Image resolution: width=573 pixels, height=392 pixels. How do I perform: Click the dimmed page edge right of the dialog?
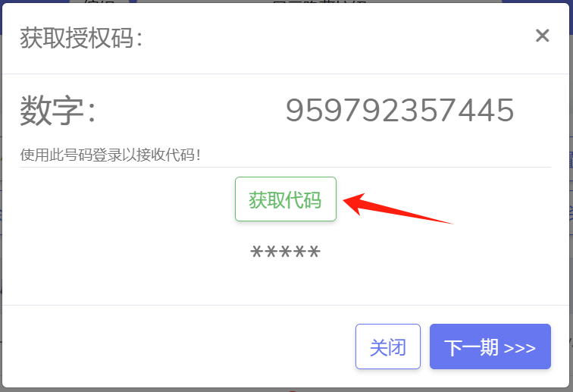click(x=571, y=197)
